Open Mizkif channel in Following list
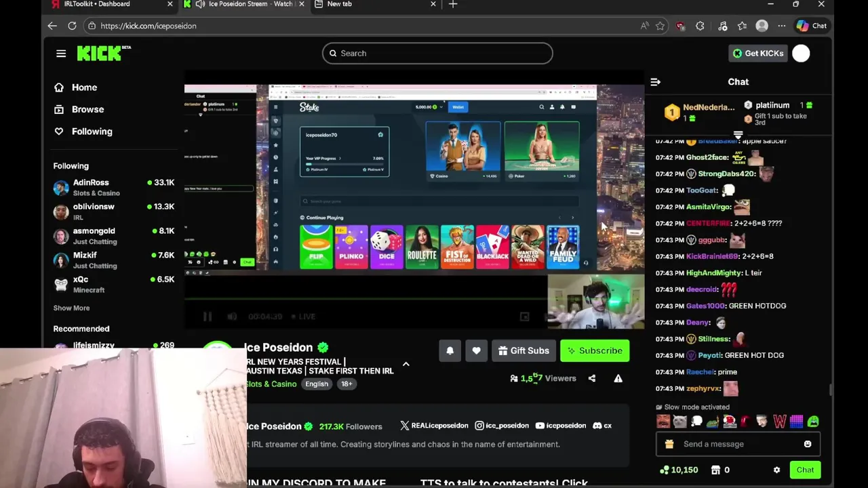 tap(114, 260)
